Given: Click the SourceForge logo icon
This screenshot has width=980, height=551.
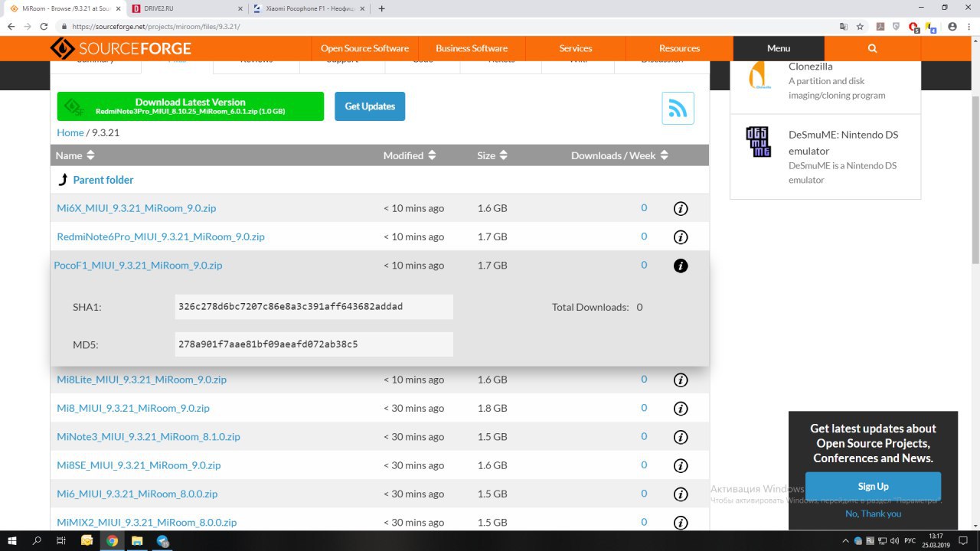Looking at the screenshot, I should coord(63,48).
